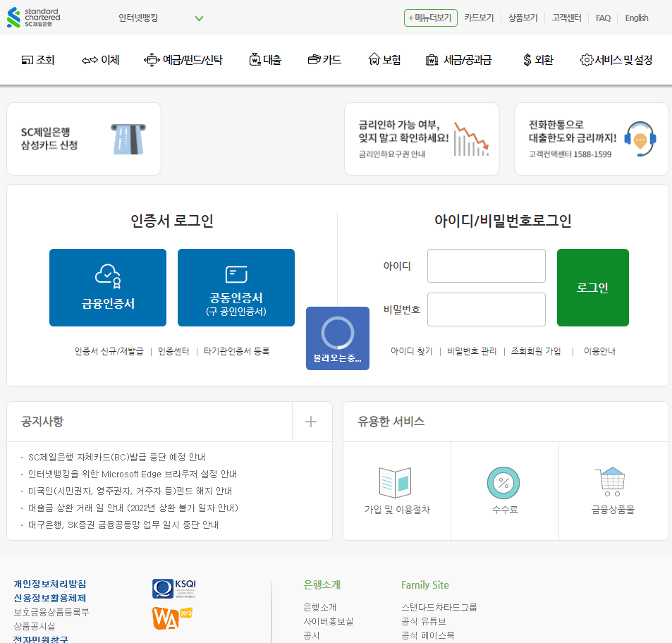The image size is (672, 643).
Task: Open the FAQ menu item
Action: [603, 17]
